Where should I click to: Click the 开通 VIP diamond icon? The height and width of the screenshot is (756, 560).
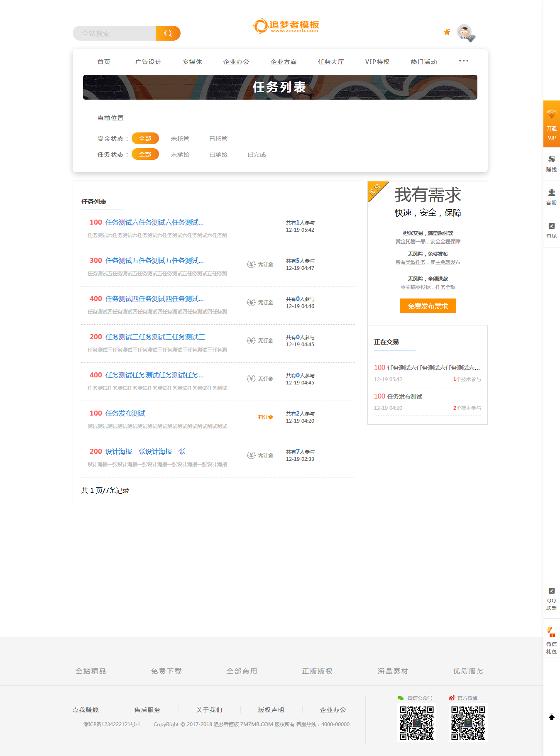[551, 115]
